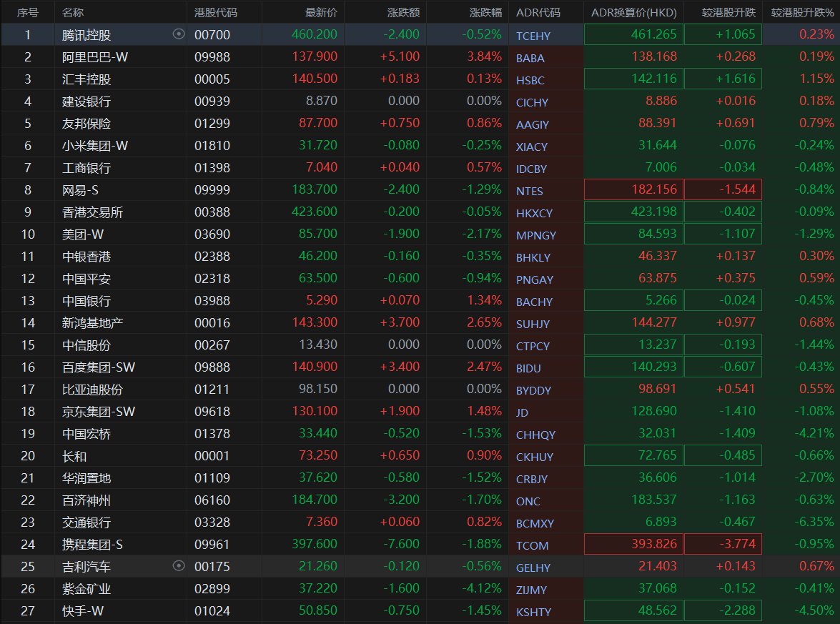Click the 名称 column header

point(73,12)
